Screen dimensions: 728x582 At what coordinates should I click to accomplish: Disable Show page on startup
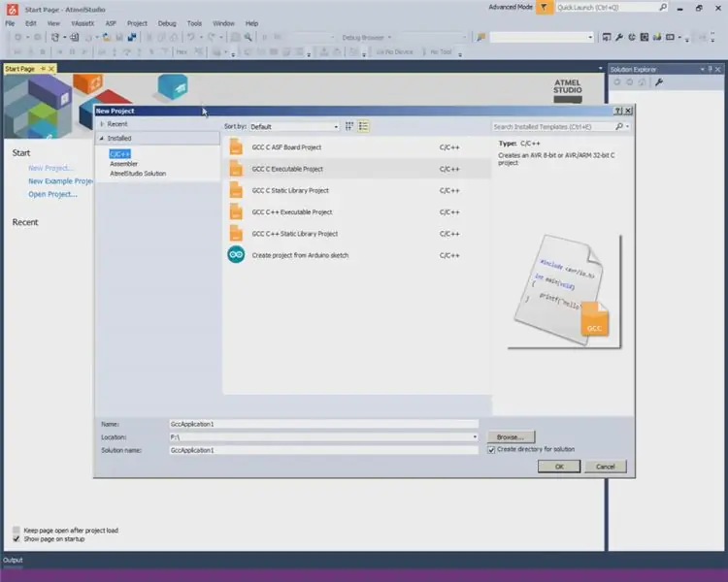click(x=17, y=539)
